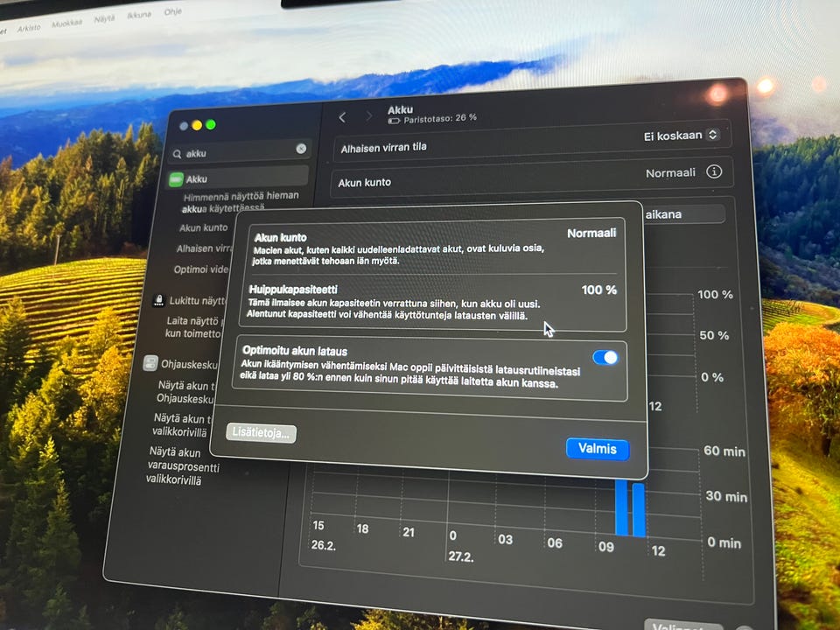Open the Akun kunto info icon

pos(714,171)
